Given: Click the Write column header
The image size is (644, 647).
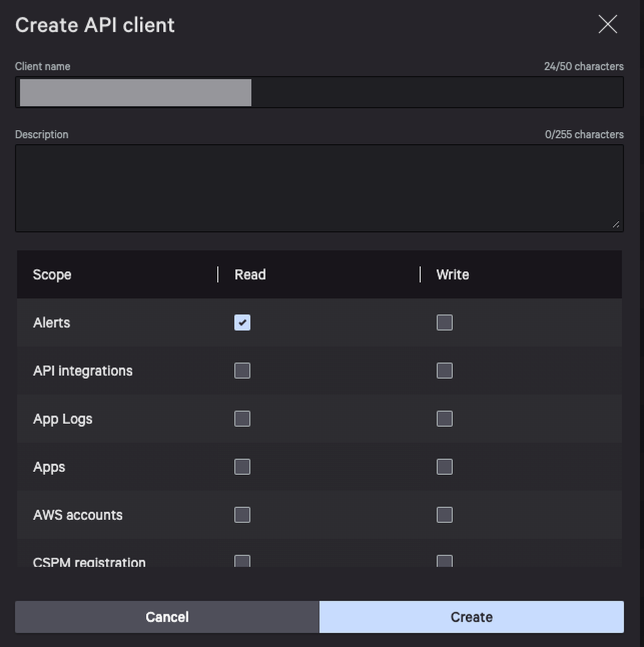Looking at the screenshot, I should point(453,274).
